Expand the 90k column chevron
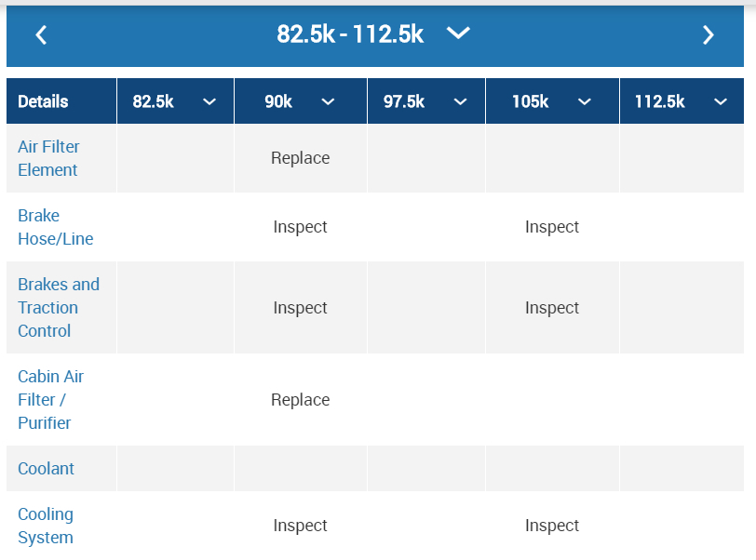Screen dimensions: 756x560 [x=328, y=102]
